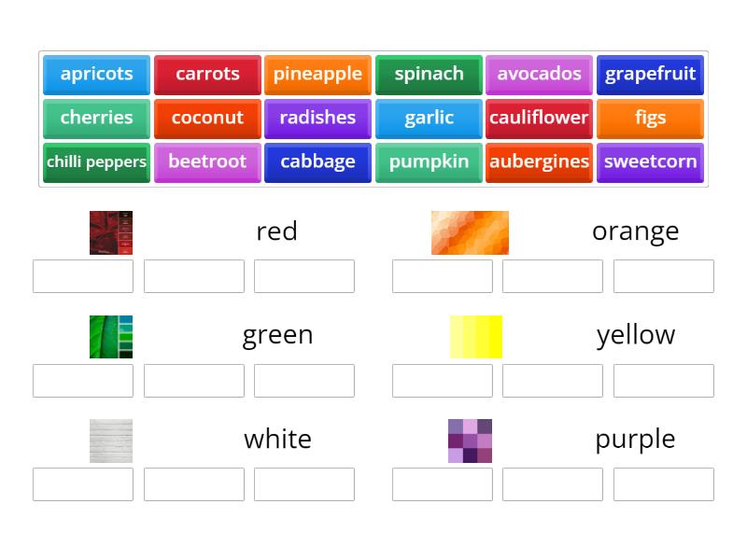This screenshot has height=560, width=747.
Task: Select the carrots word tile
Action: (x=207, y=75)
